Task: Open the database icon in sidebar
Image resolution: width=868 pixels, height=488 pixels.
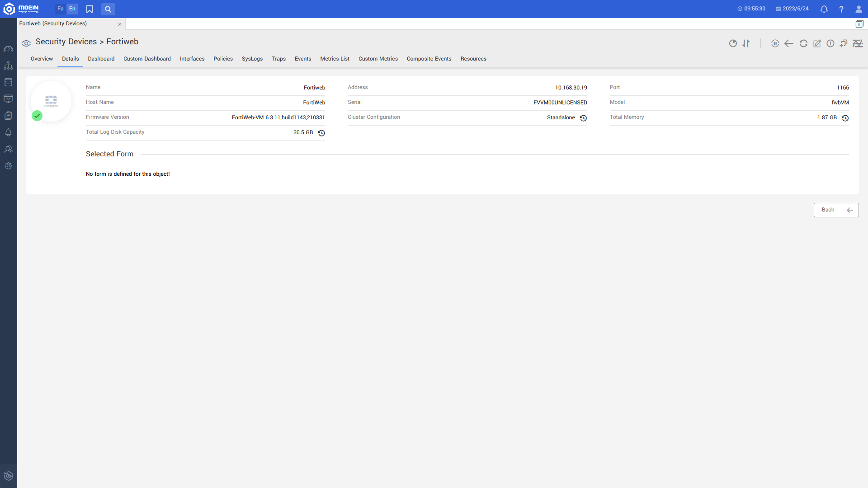Action: (x=8, y=82)
